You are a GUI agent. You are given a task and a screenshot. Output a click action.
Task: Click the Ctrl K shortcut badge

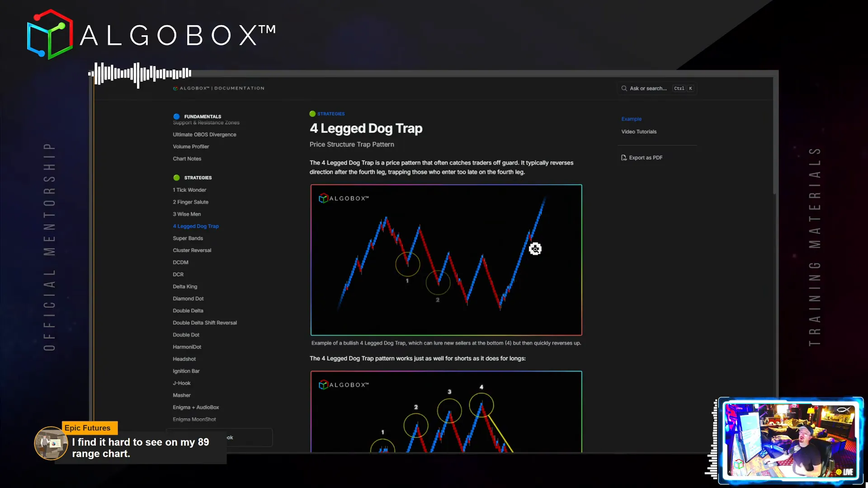683,89
